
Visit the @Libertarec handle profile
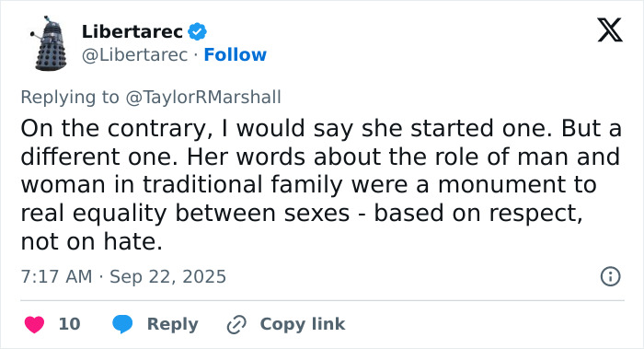(134, 54)
